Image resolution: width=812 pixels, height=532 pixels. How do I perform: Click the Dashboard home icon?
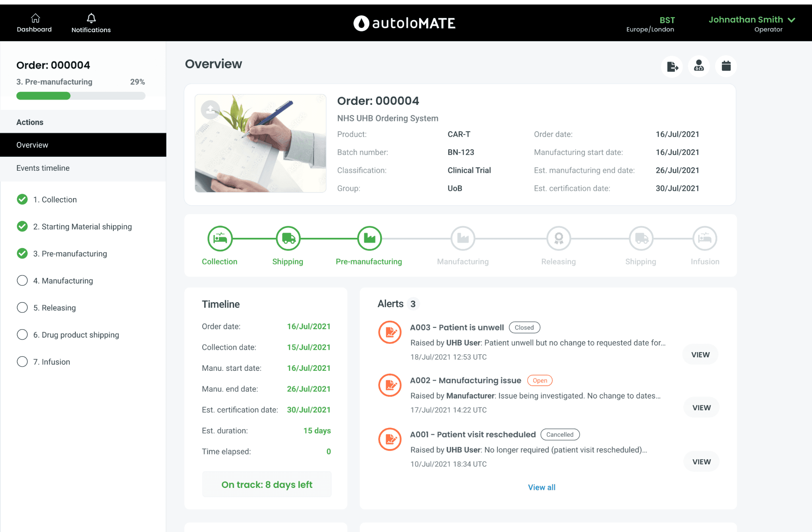pos(35,18)
